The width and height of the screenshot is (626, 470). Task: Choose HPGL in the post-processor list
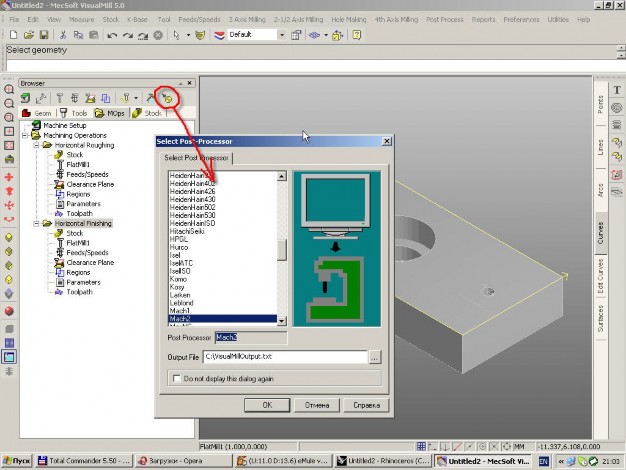click(x=178, y=239)
